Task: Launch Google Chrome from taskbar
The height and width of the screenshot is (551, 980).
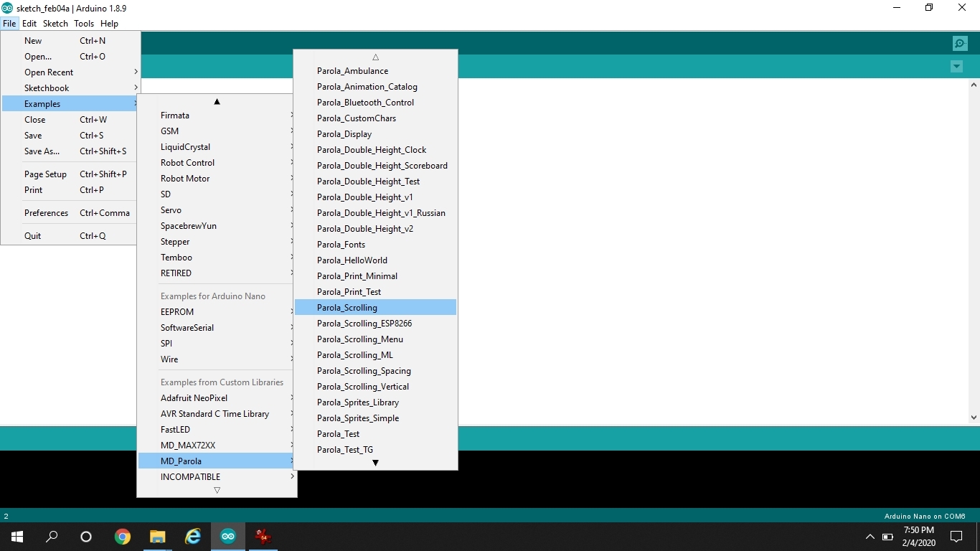Action: 123,536
